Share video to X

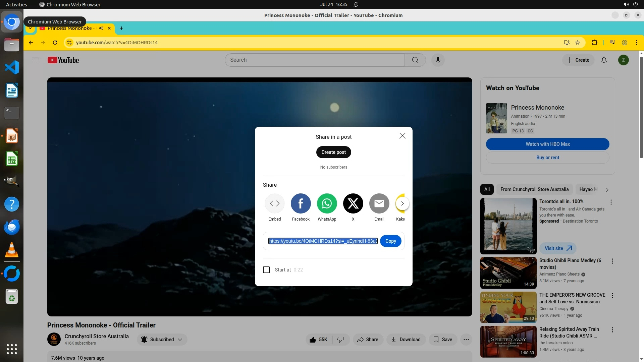[x=353, y=203]
